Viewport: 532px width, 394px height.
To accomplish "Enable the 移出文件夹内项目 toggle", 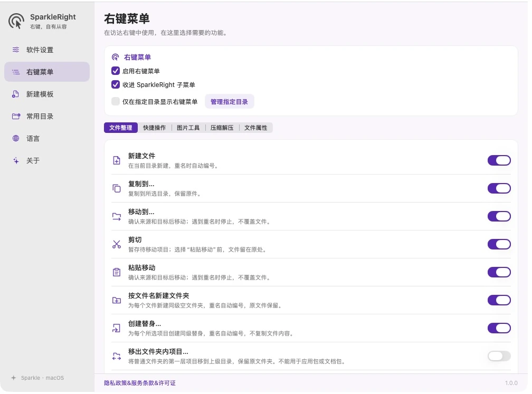I will pos(499,356).
